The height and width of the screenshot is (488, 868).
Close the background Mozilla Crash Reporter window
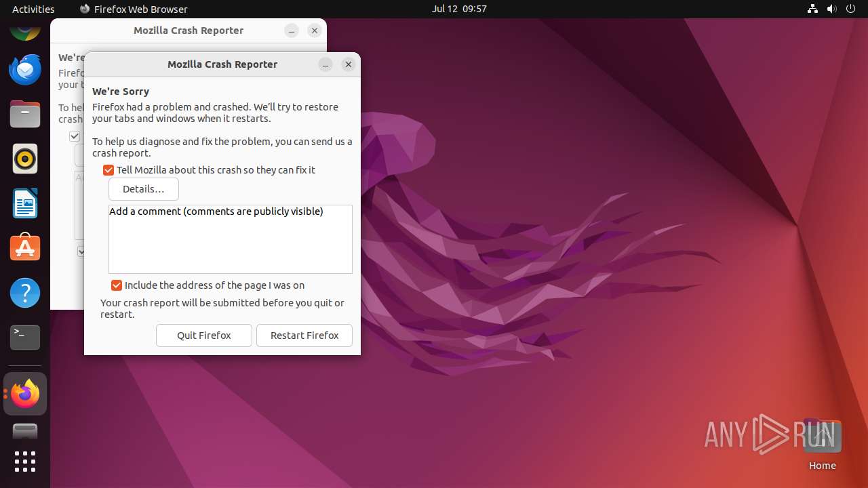(315, 30)
